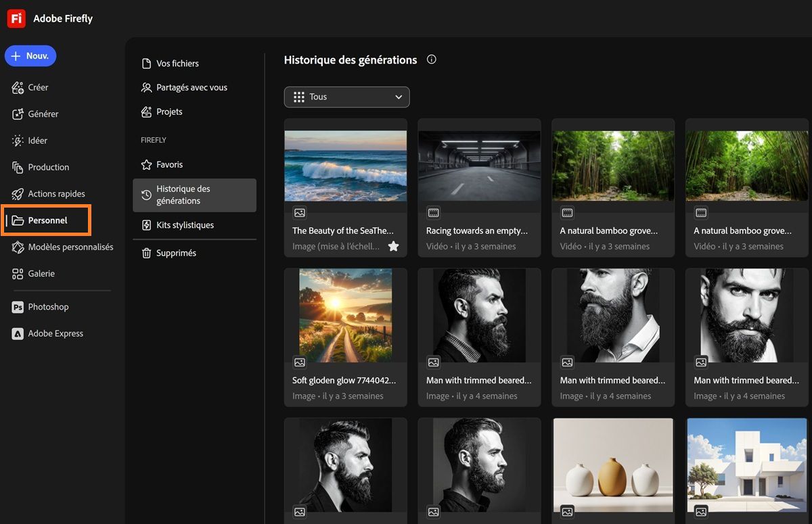The height and width of the screenshot is (524, 812).
Task: View Supprimés items
Action: click(x=176, y=253)
